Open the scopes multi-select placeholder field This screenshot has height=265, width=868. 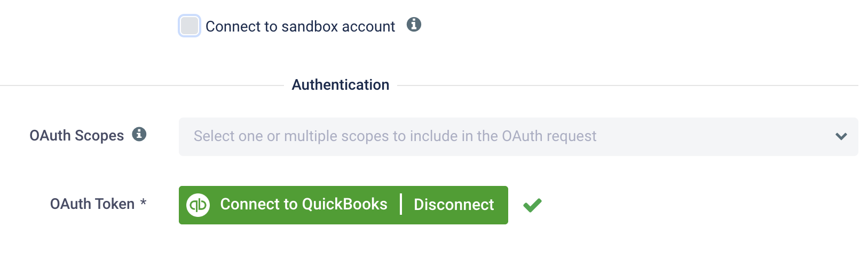click(518, 137)
